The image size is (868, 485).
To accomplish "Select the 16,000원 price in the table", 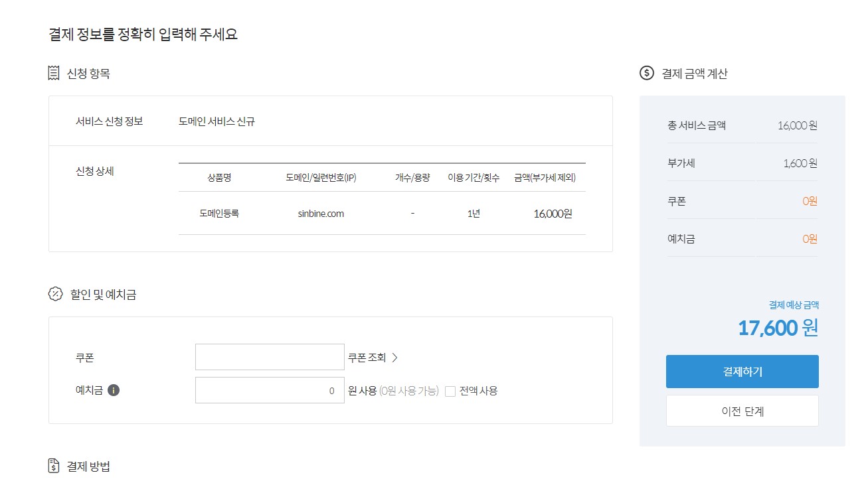I will click(553, 214).
